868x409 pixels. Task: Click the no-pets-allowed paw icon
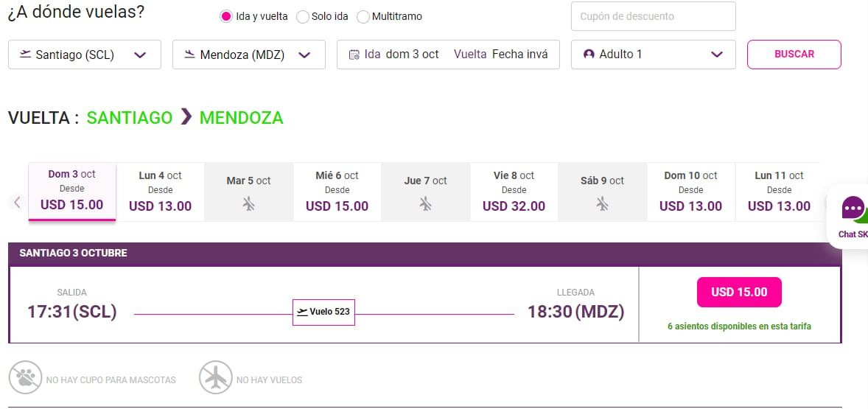25,379
